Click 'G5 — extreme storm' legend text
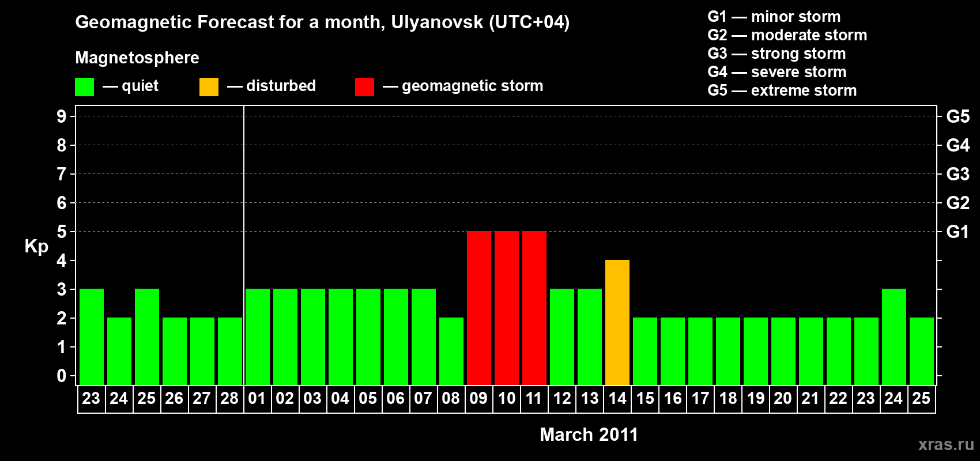980x461 pixels. click(782, 90)
